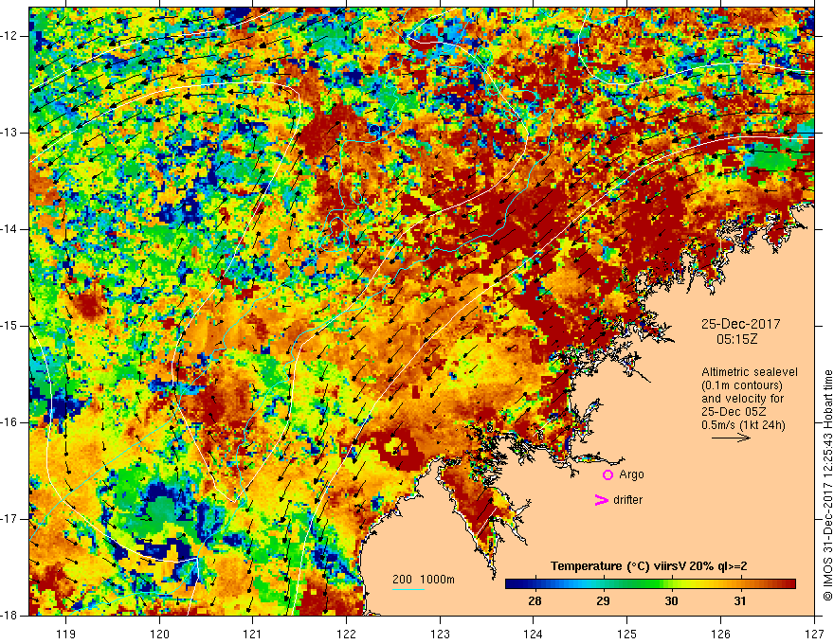The image size is (834, 644).
Task: Click latitude axis label '-18'
Action: click(x=9, y=616)
